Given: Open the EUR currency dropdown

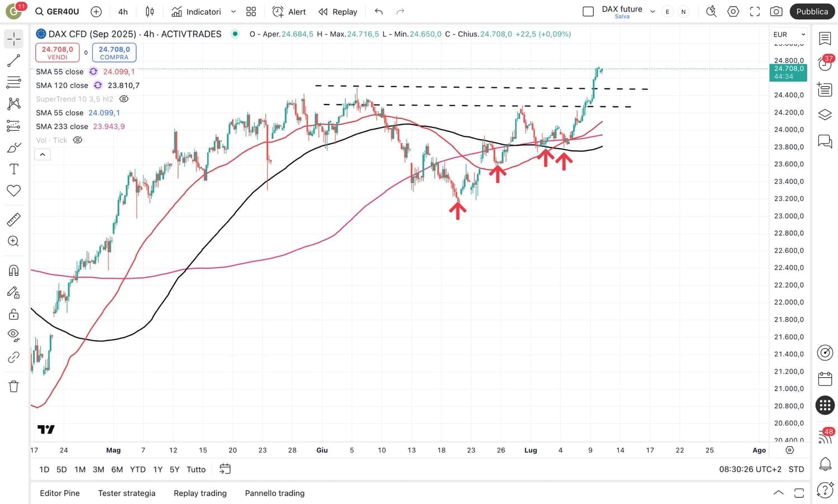Looking at the screenshot, I should [x=789, y=35].
